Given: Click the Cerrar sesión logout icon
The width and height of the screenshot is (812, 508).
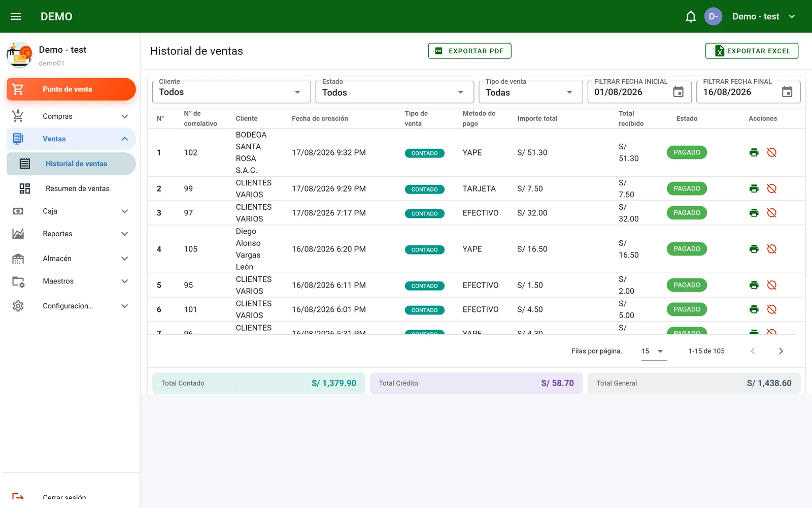Looking at the screenshot, I should (x=18, y=496).
